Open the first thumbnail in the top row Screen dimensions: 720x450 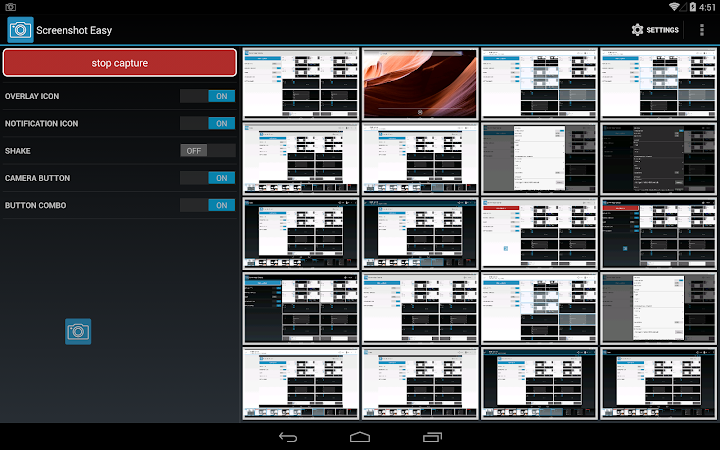[301, 84]
